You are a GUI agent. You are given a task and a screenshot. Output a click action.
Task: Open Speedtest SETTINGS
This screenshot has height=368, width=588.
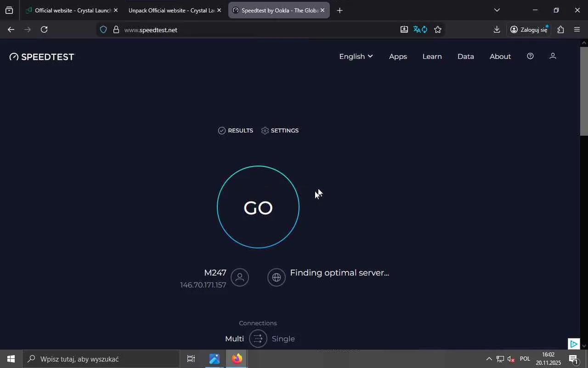pyautogui.click(x=280, y=131)
